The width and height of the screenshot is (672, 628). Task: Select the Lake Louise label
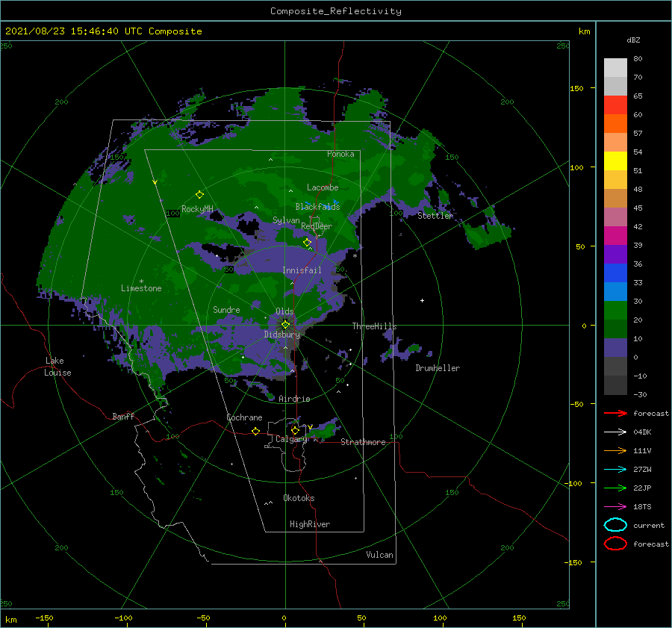(57, 367)
